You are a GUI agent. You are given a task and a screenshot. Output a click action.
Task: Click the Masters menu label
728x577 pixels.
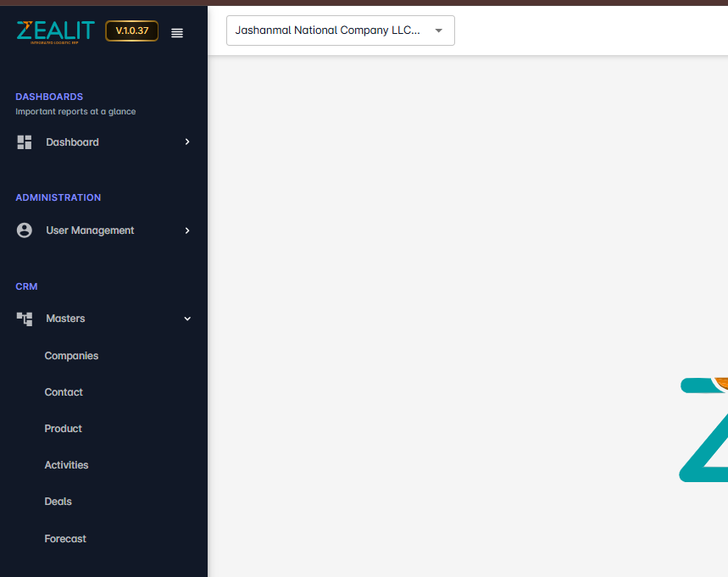(x=65, y=319)
